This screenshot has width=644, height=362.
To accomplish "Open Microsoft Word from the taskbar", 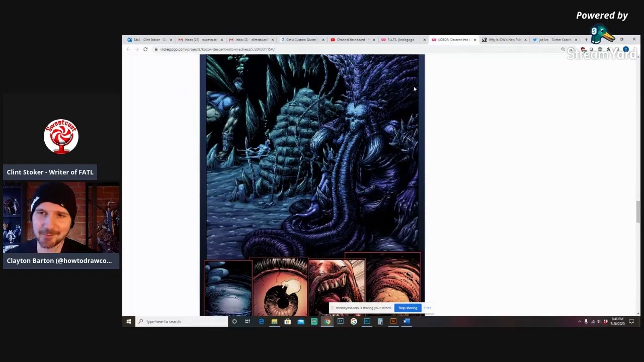I will click(x=407, y=322).
